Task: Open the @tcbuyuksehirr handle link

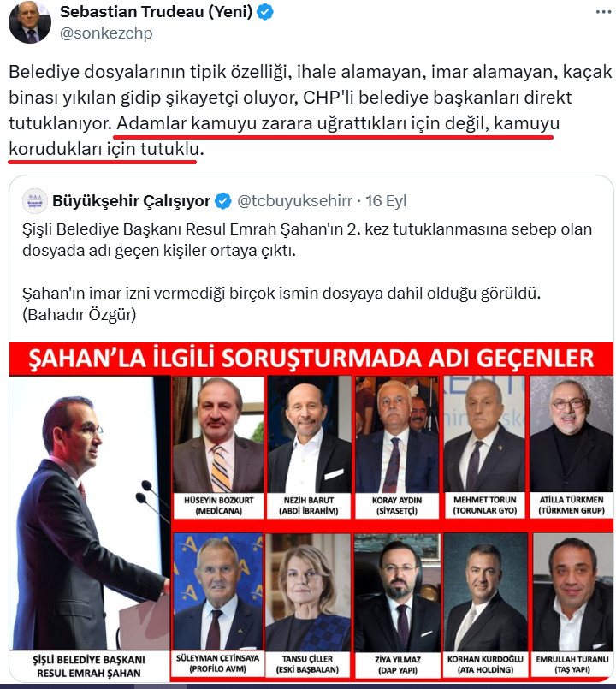Action: click(295, 201)
